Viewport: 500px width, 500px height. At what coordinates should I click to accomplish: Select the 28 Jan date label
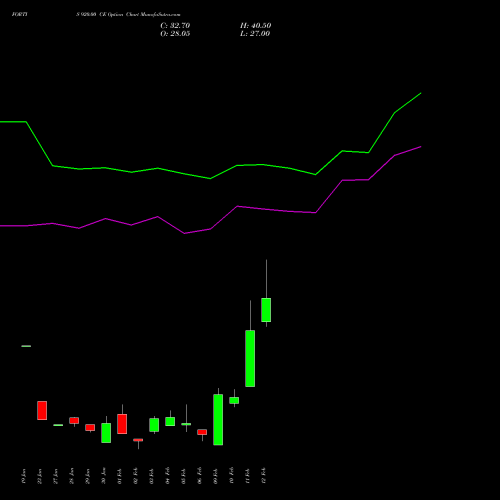(72, 476)
